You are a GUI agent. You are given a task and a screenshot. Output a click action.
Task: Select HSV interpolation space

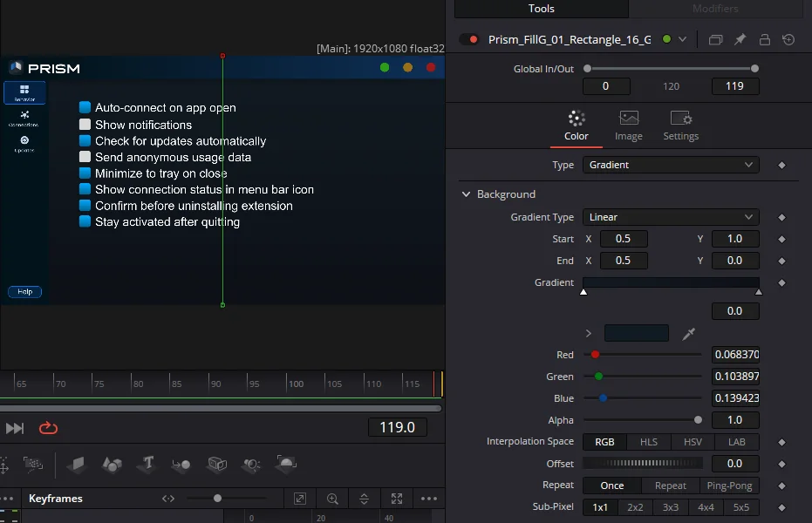[693, 442]
